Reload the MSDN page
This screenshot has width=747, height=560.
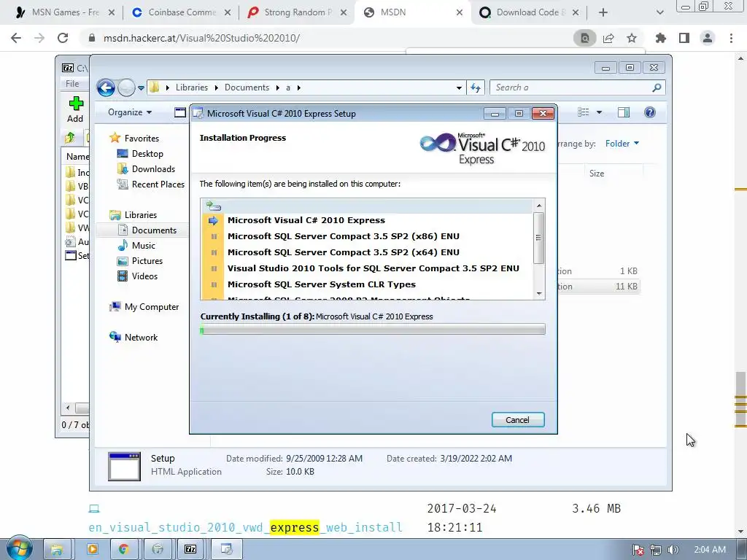[63, 38]
